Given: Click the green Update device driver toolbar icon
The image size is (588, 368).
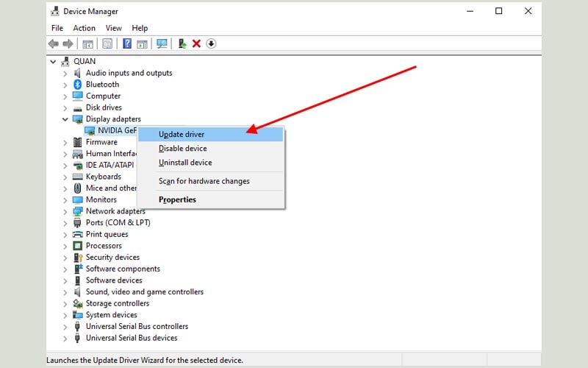Looking at the screenshot, I should point(182,44).
